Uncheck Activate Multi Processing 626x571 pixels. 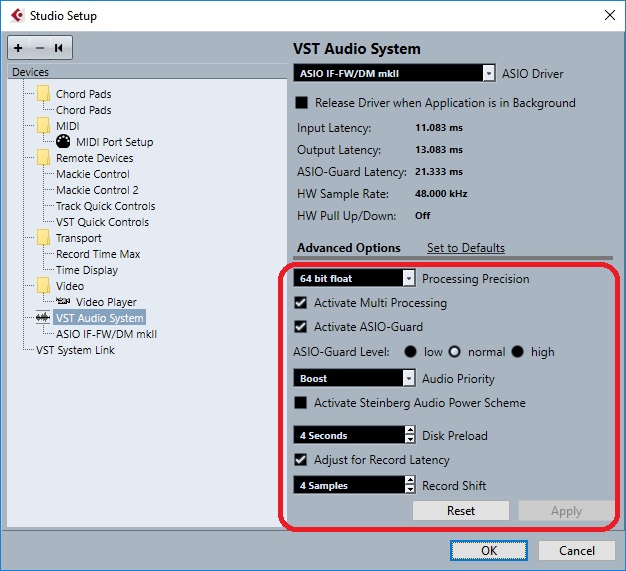tap(301, 303)
